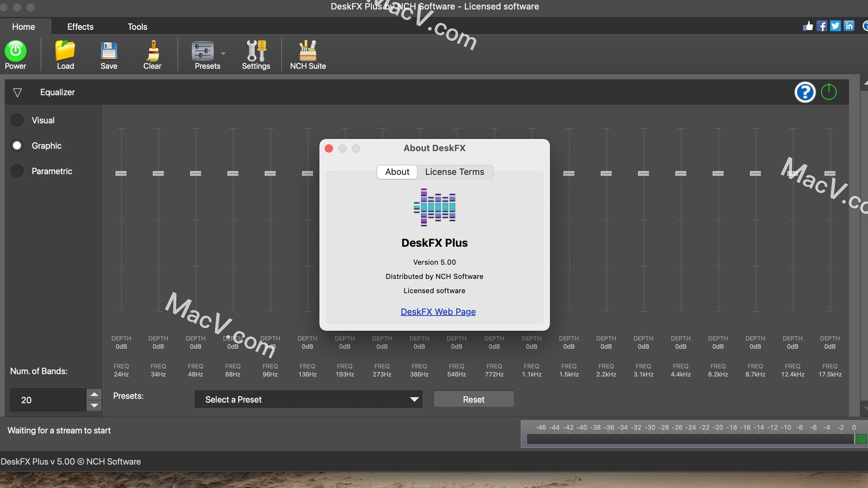
Task: Click the 17.5kHz frequency label
Action: (x=830, y=375)
